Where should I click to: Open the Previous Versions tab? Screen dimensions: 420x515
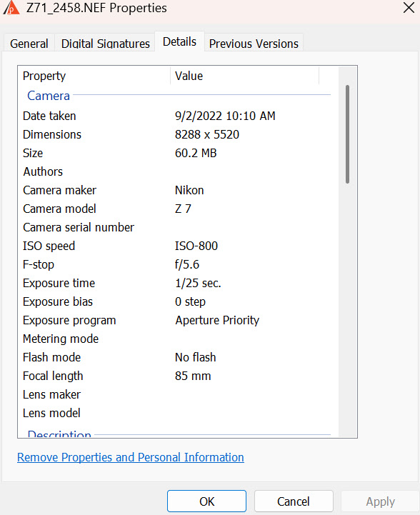tap(254, 43)
